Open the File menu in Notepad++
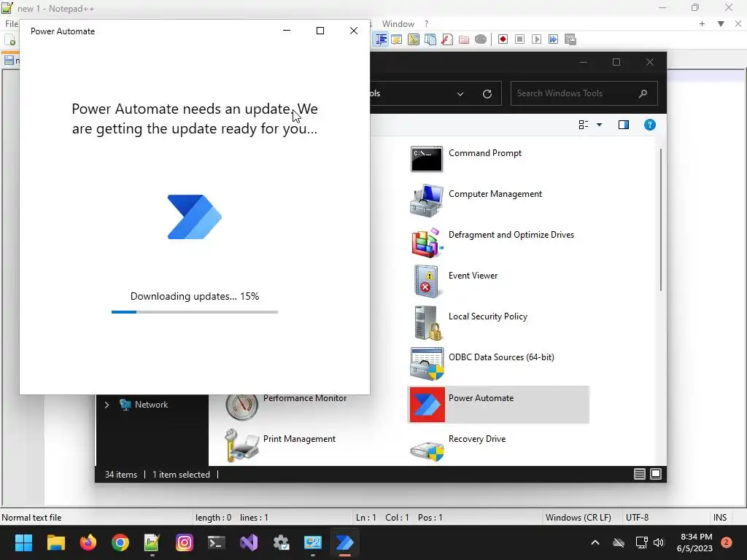747x560 pixels. click(x=12, y=24)
